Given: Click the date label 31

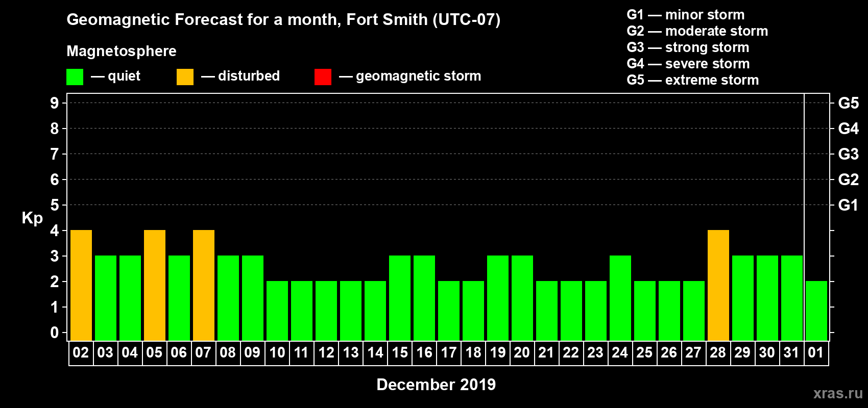Looking at the screenshot, I should 791,353.
